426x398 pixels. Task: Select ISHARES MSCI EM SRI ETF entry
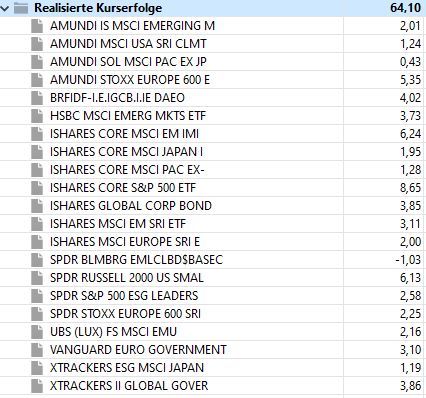click(x=118, y=224)
